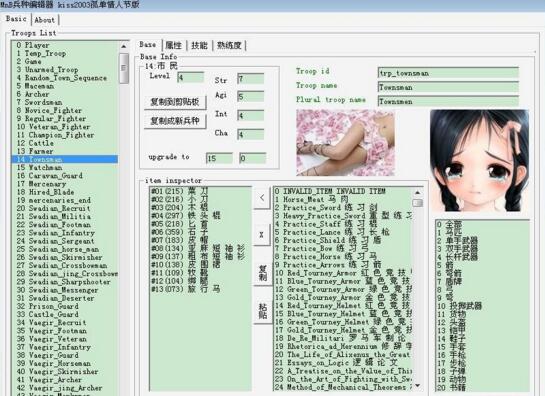Image resolution: width=545 pixels, height=396 pixels.
Task: Select category 0 全部 filter
Action: pos(482,224)
